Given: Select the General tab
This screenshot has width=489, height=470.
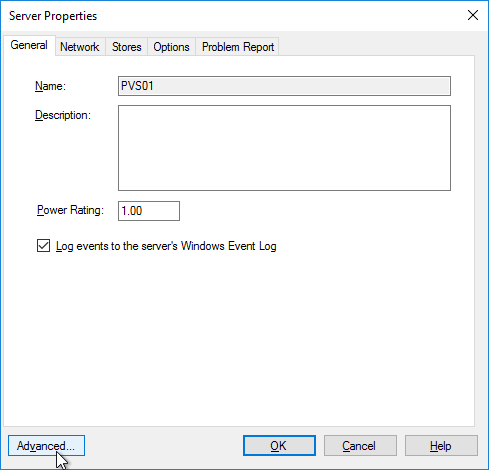Looking at the screenshot, I should 29,45.
